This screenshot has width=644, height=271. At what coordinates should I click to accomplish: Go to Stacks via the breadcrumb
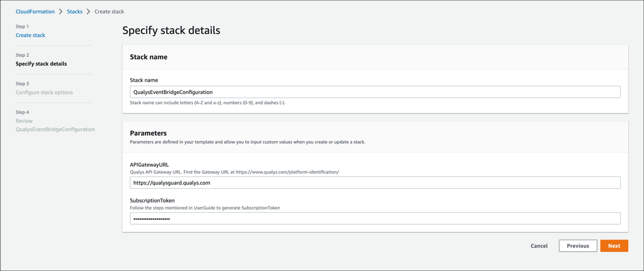pos(75,12)
